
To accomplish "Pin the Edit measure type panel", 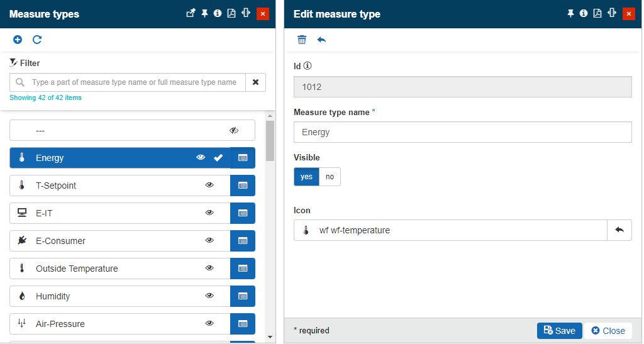I will (570, 13).
